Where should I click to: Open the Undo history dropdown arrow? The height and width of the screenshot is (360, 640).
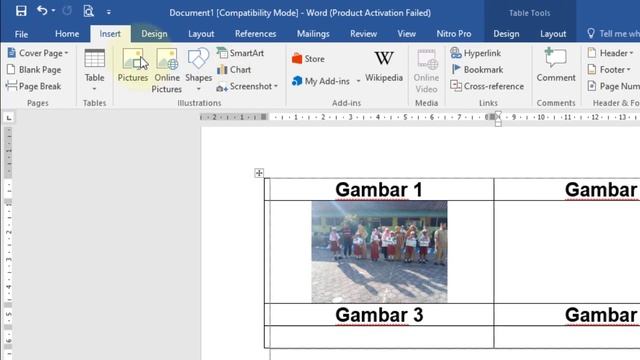tap(53, 11)
